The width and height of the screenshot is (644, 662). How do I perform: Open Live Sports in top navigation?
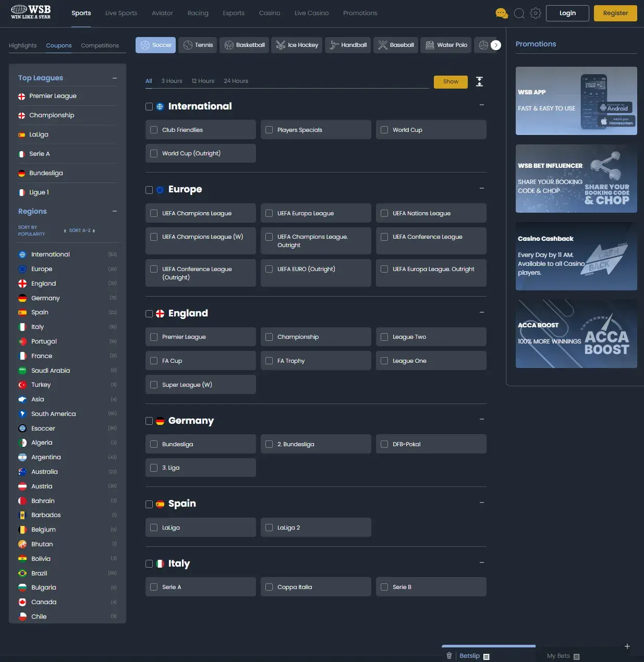(121, 13)
